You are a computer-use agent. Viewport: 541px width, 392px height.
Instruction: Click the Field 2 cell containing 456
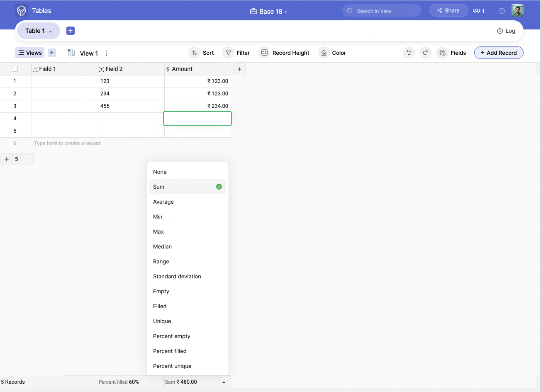coord(131,106)
